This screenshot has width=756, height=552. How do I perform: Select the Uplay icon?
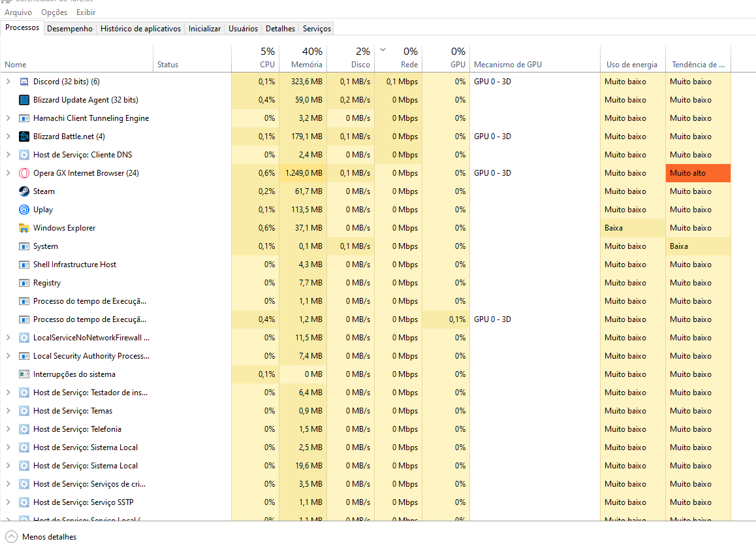coord(24,210)
